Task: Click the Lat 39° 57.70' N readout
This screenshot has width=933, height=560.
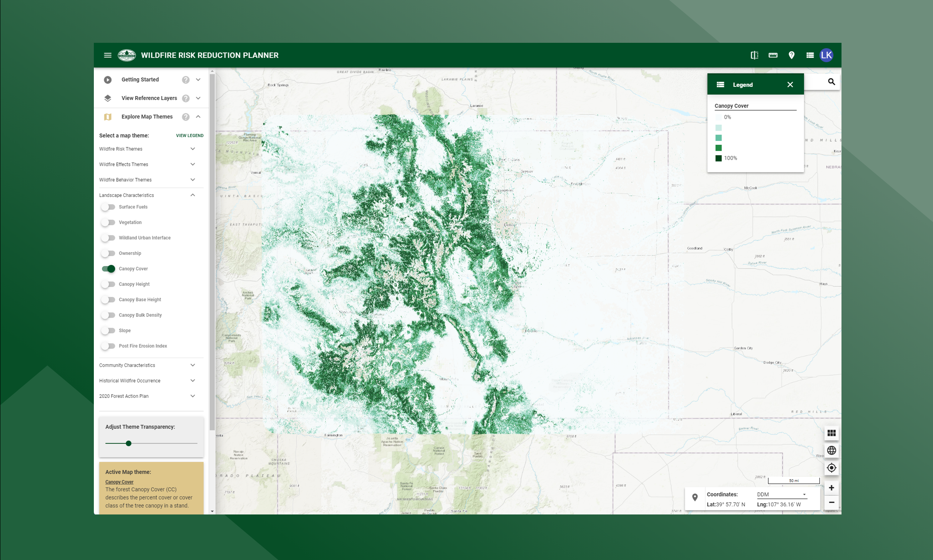Action: [726, 505]
